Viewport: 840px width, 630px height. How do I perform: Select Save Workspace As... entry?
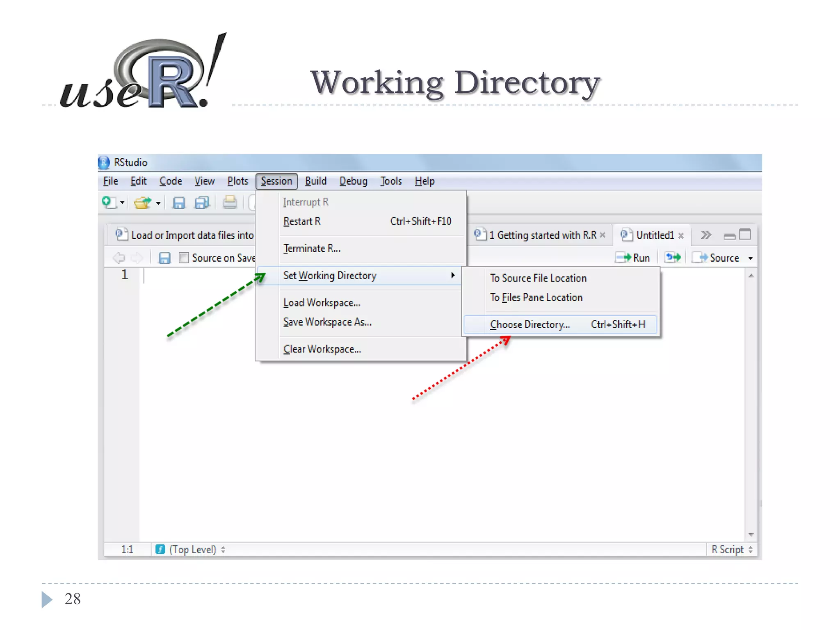point(360,322)
